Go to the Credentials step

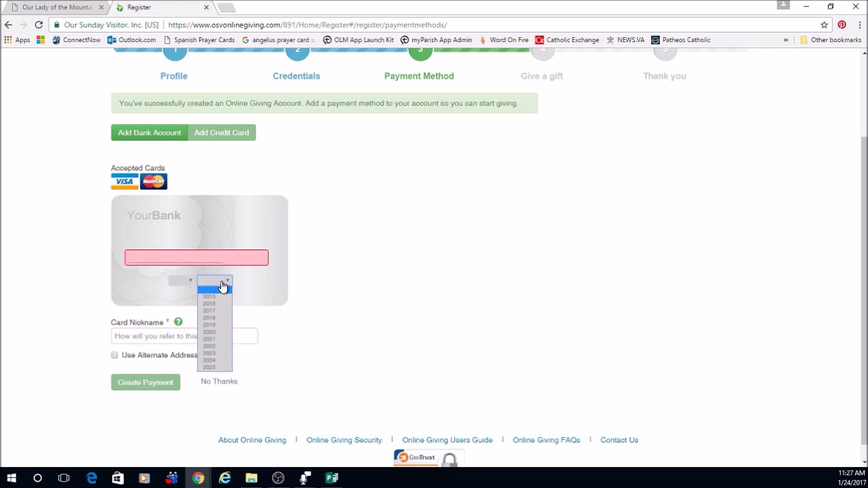pos(296,76)
